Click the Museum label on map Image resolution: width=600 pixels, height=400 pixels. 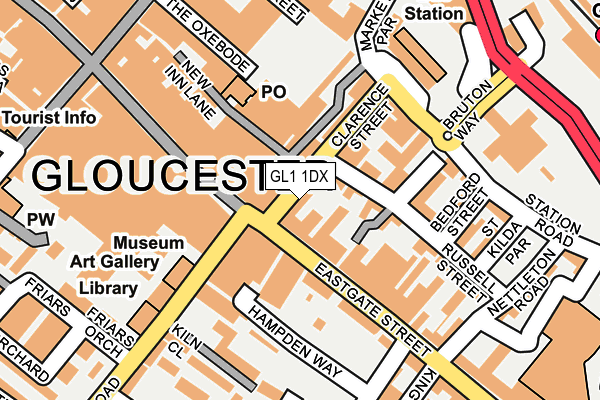(149, 243)
